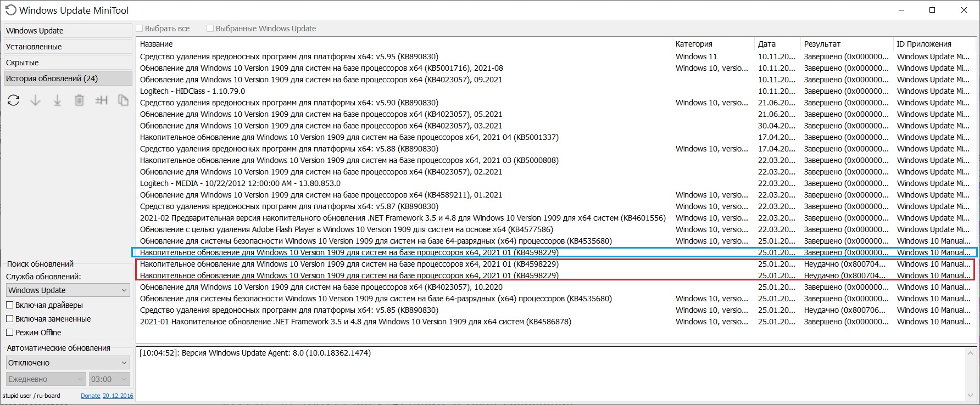980x405 pixels.
Task: Toggle the 'Режим Offline' checkbox
Action: pos(10,333)
